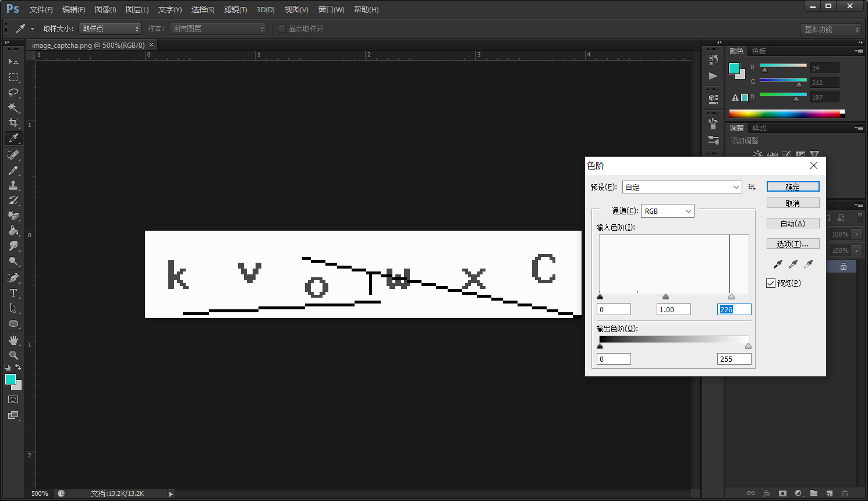The width and height of the screenshot is (868, 501).
Task: Open the 预设 preset dropdown
Action: (682, 187)
